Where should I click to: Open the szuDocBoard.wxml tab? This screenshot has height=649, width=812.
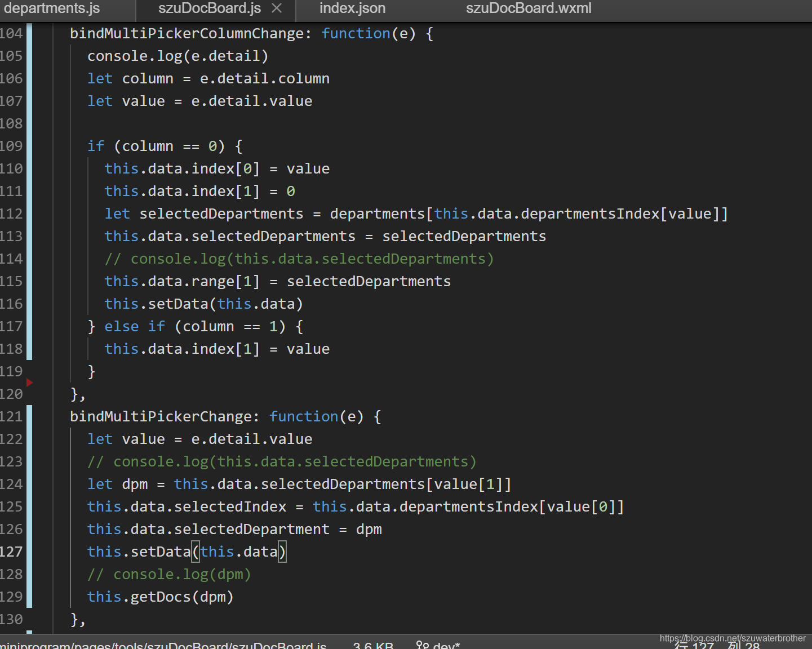[x=529, y=8]
